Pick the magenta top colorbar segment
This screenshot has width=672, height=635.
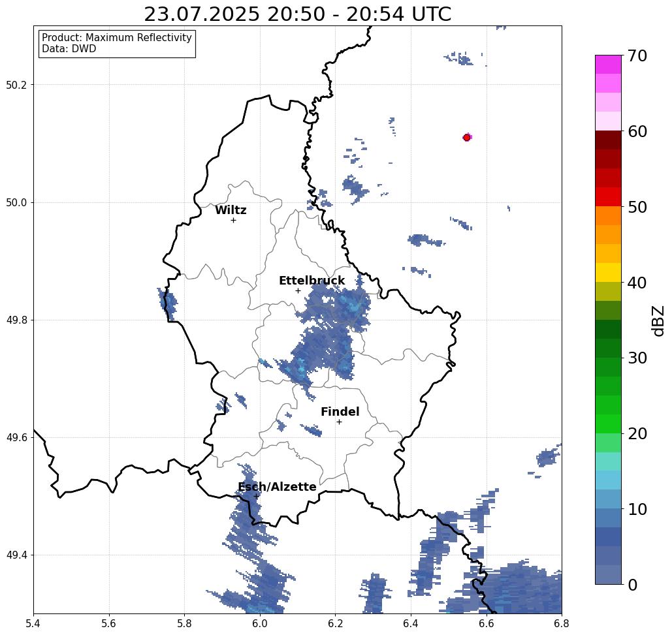tap(608, 65)
